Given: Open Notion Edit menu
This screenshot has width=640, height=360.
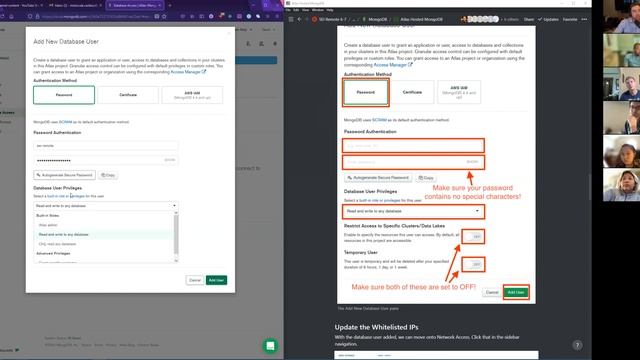Looking at the screenshot, I should pos(296,10).
